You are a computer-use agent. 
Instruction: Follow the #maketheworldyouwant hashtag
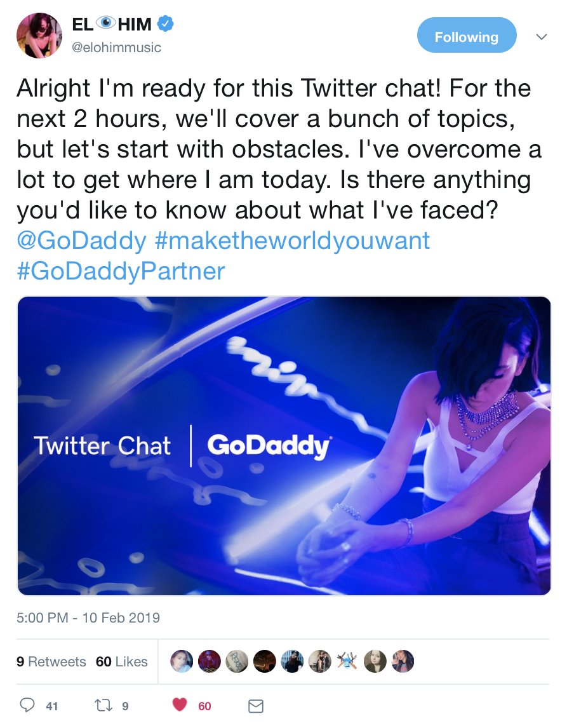pyautogui.click(x=293, y=241)
